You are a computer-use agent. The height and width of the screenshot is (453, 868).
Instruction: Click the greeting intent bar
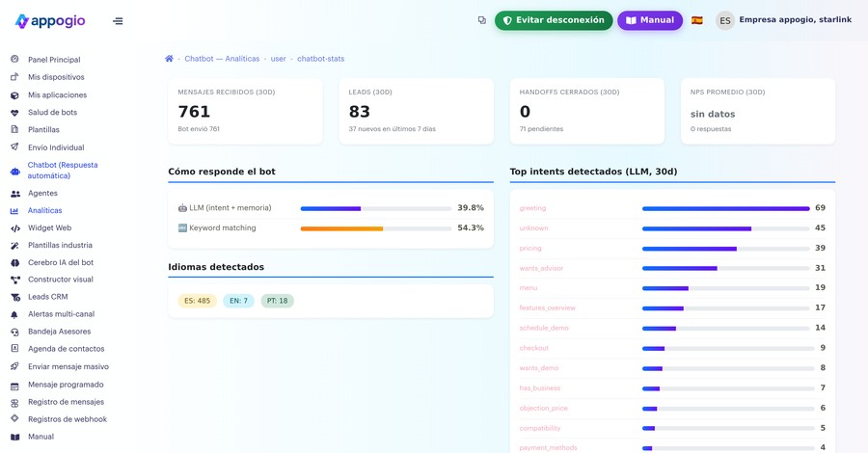pyautogui.click(x=725, y=208)
